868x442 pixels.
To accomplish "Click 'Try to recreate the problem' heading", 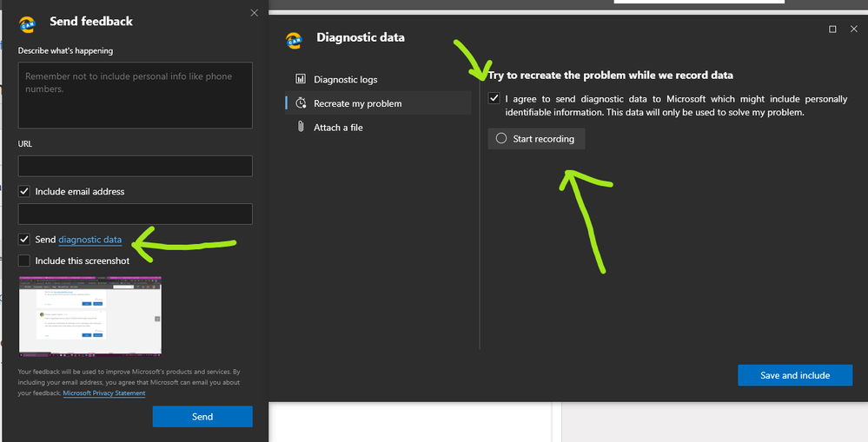I will (610, 76).
